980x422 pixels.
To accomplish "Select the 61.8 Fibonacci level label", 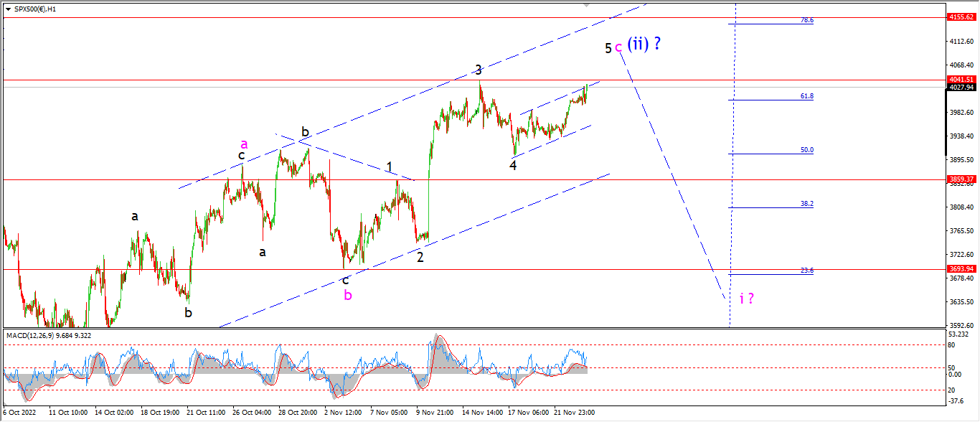I will pos(807,96).
